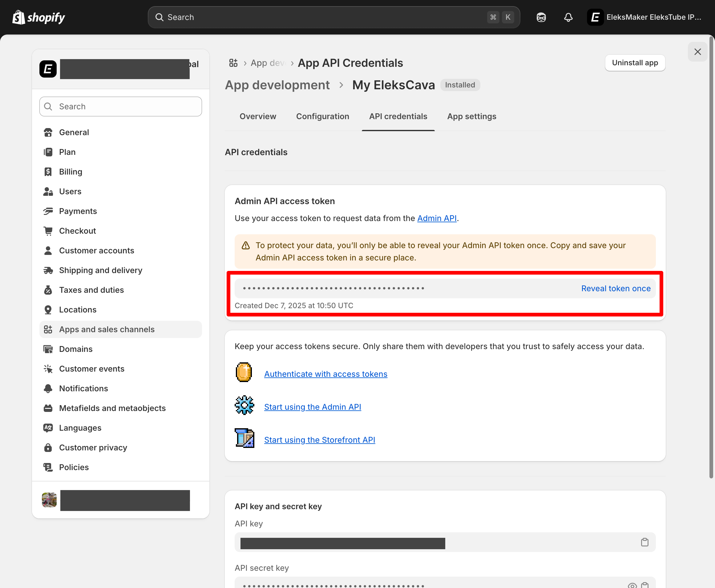Open Start using the Storefront API
Viewport: 715px width, 588px height.
[319, 440]
